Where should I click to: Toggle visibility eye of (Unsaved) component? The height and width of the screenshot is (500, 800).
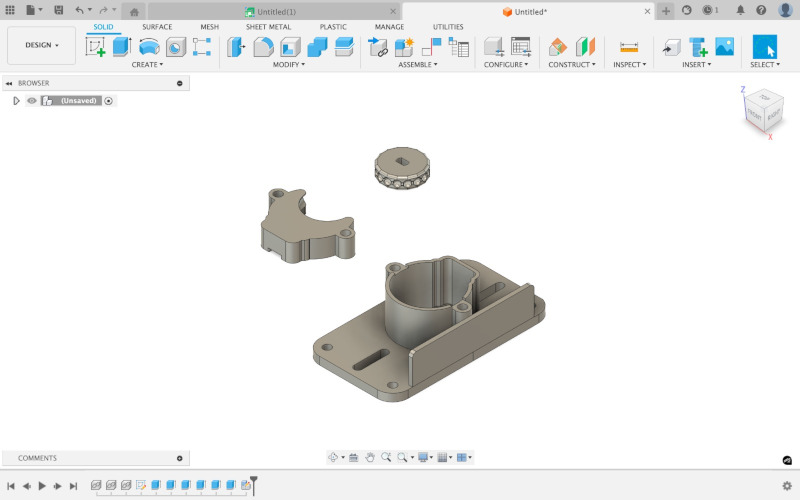(32, 101)
